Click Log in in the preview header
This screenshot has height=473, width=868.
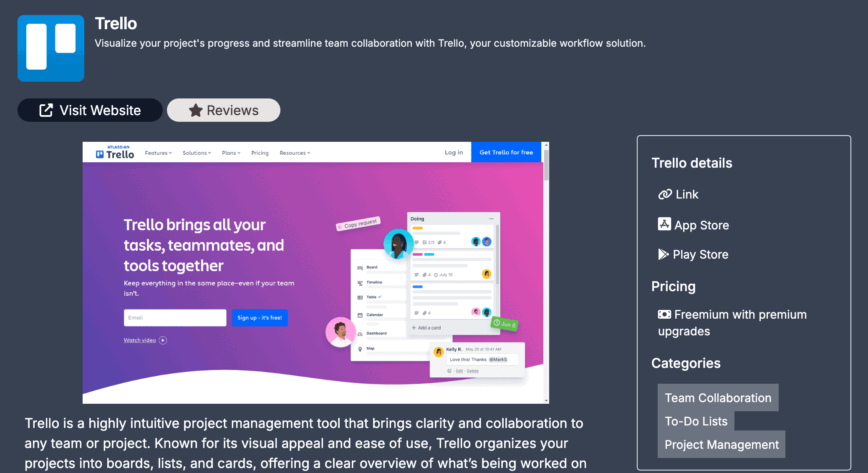tap(454, 153)
